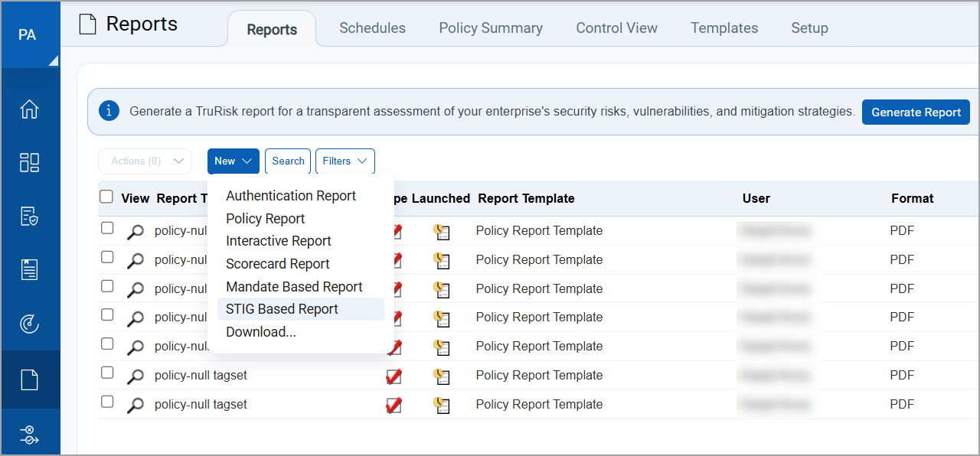Click Policy Report Template in first row
This screenshot has width=980, height=456.
coord(539,230)
